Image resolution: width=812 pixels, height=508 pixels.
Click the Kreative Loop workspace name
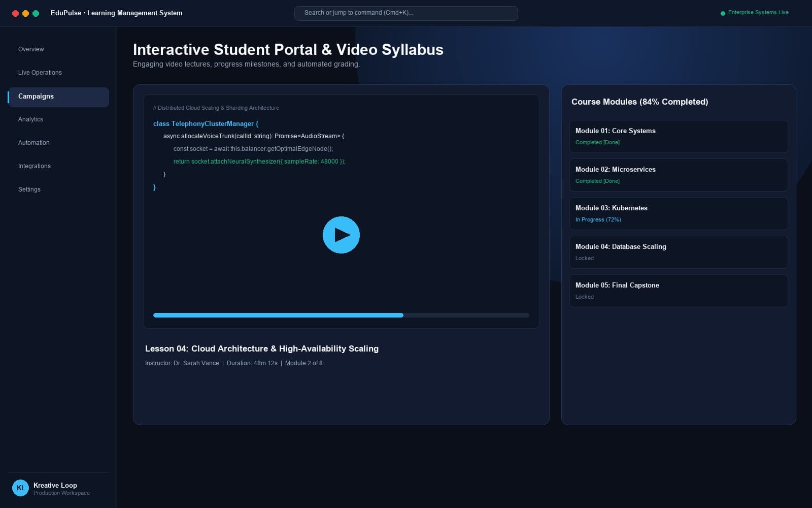55,485
